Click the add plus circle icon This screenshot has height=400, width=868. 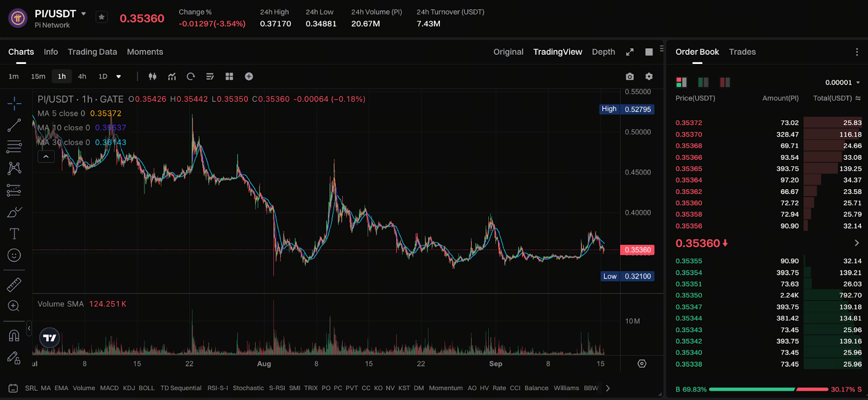(249, 76)
